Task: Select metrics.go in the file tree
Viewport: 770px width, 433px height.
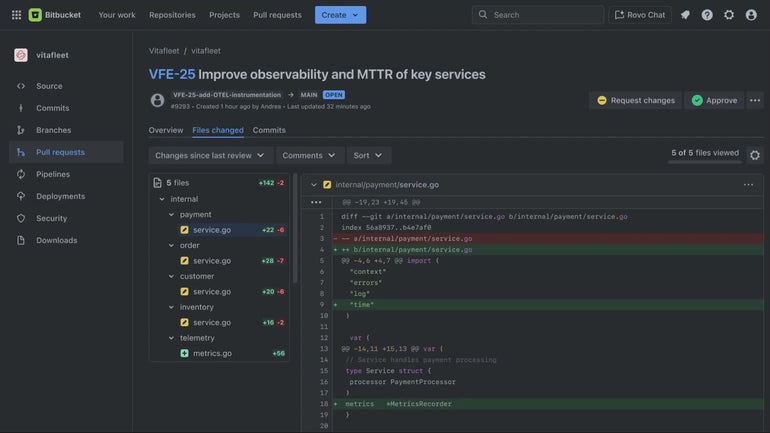Action: pos(212,353)
